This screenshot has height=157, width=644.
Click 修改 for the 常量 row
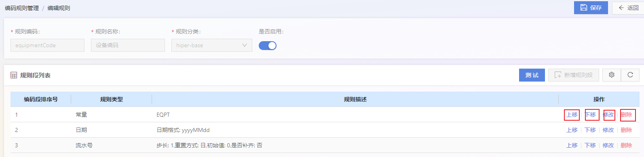(608, 115)
